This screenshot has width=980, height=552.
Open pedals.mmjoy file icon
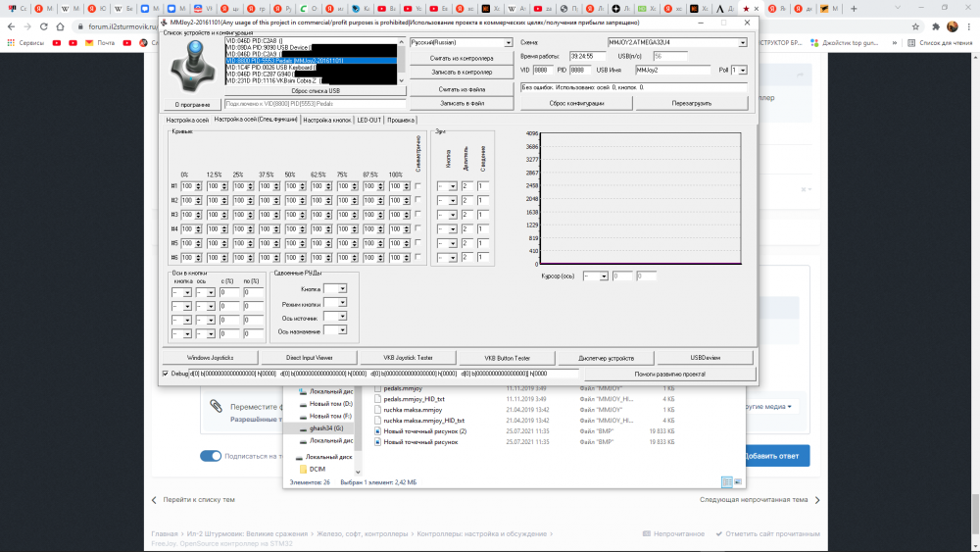coord(377,389)
